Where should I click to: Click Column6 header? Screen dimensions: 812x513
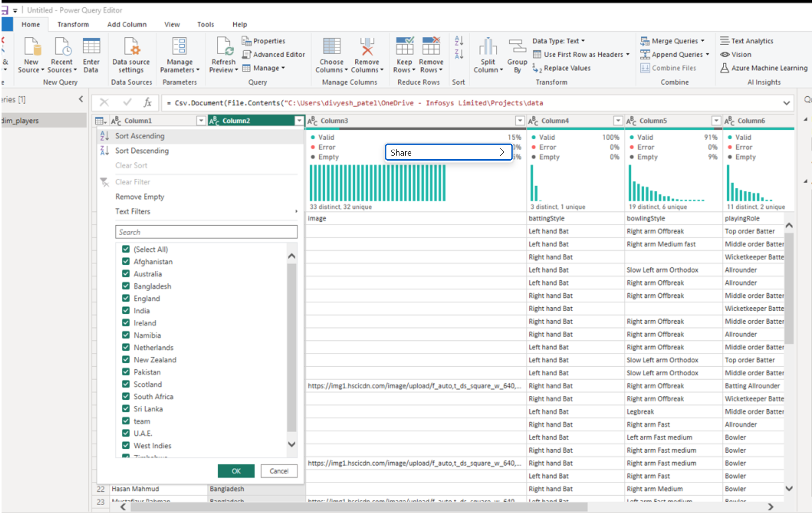758,121
